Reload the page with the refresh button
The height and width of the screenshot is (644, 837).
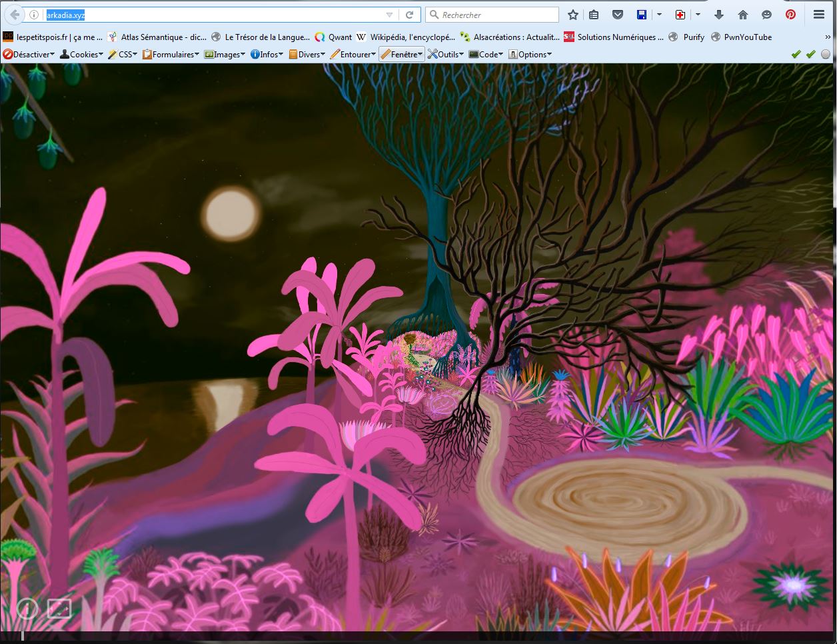click(x=410, y=15)
